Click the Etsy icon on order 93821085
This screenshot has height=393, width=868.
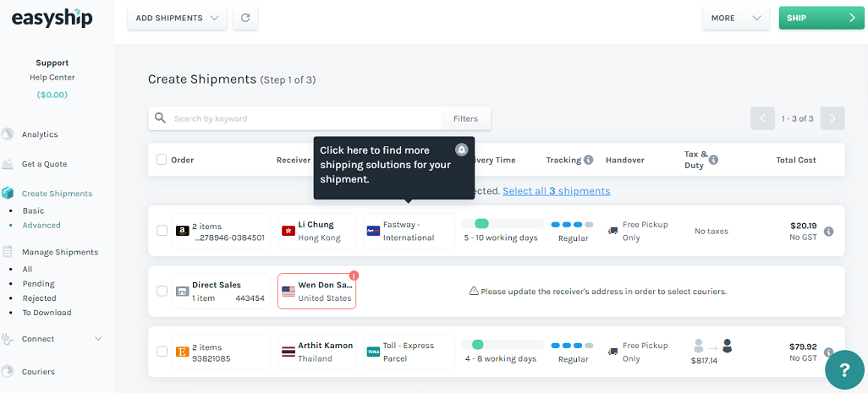coord(183,352)
